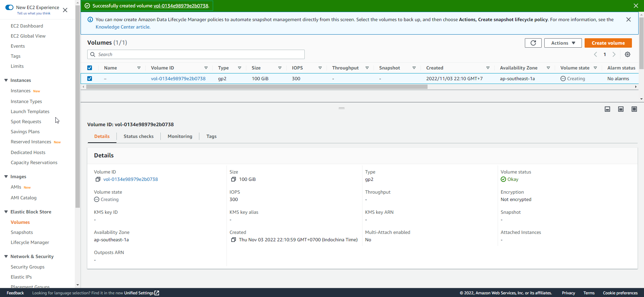Open volume link in success banner
The height and width of the screenshot is (297, 644).
181,6
